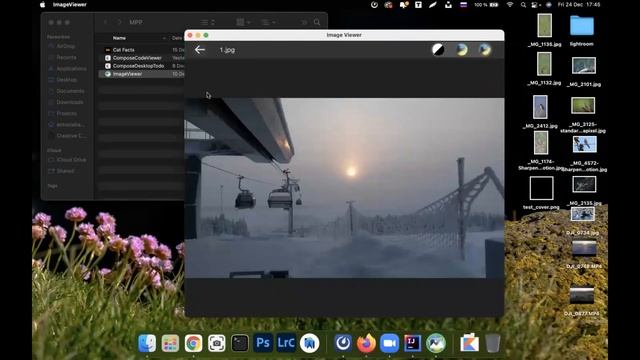640x360 pixels.
Task: Open Shared in Finder sidebar
Action: (65, 171)
